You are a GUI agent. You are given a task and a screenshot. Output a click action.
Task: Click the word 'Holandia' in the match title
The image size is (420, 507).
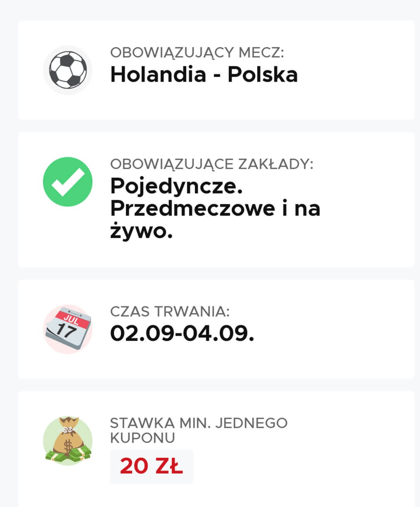(x=158, y=74)
